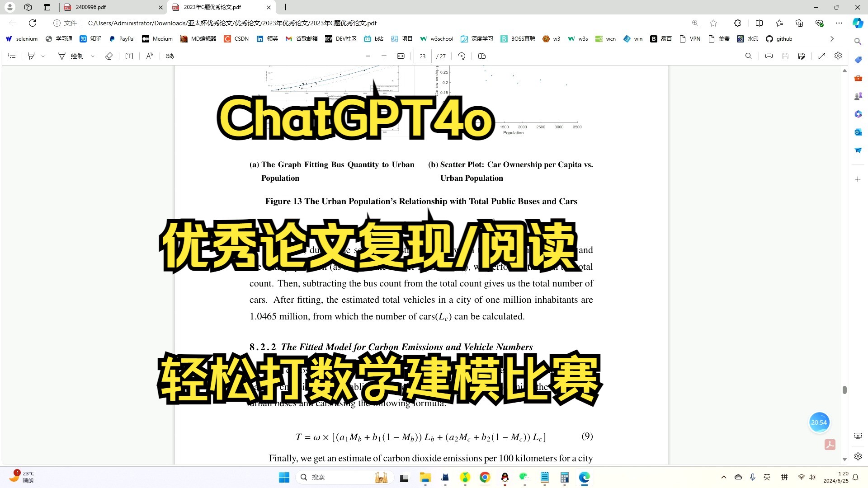Open Calculator from the taskbar
The image size is (868, 488).
(565, 477)
